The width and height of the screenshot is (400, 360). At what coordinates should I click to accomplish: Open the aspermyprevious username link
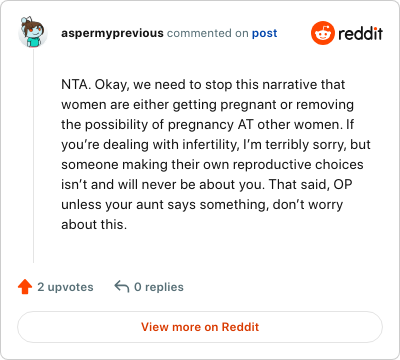[x=112, y=33]
